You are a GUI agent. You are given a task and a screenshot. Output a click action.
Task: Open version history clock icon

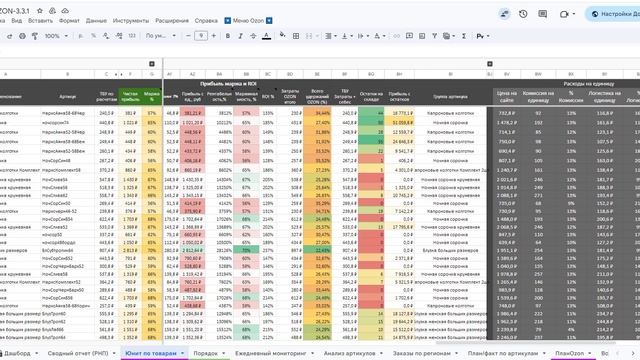523,14
